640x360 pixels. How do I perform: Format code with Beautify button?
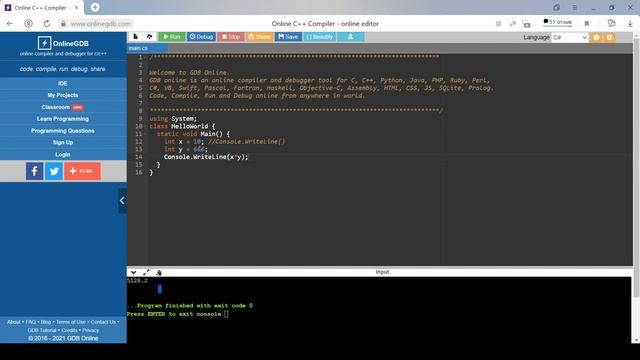coord(320,37)
